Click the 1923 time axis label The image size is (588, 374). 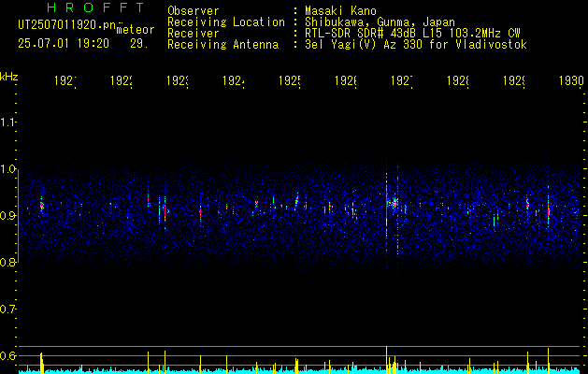click(x=178, y=81)
